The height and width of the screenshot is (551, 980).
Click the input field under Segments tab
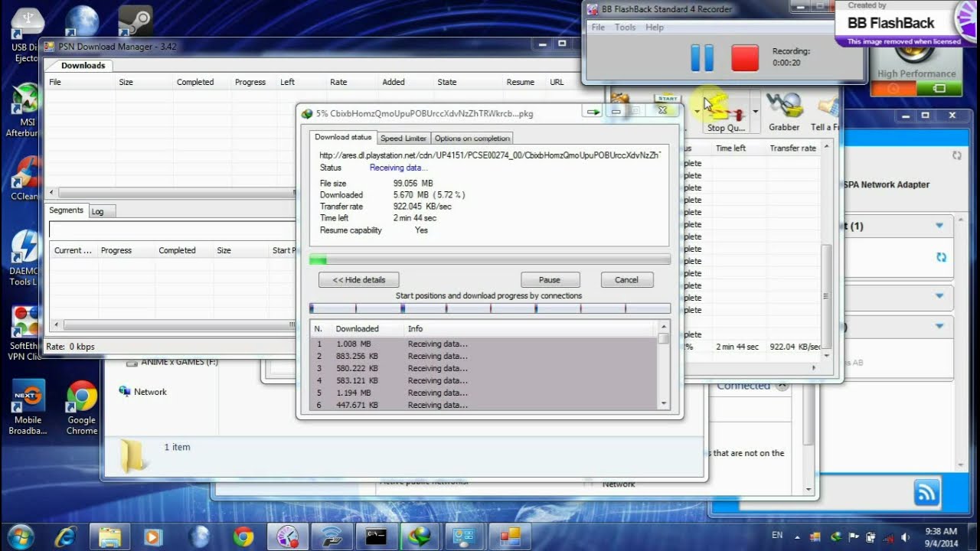[x=172, y=230]
